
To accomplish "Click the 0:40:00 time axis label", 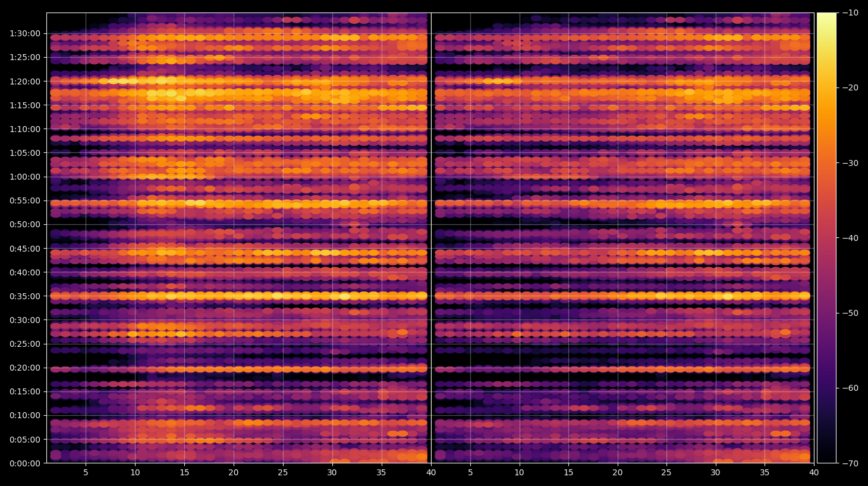I will (25, 272).
